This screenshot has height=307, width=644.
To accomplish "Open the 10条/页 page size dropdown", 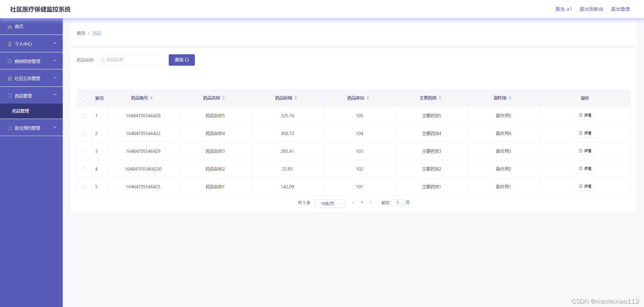I will pos(330,203).
